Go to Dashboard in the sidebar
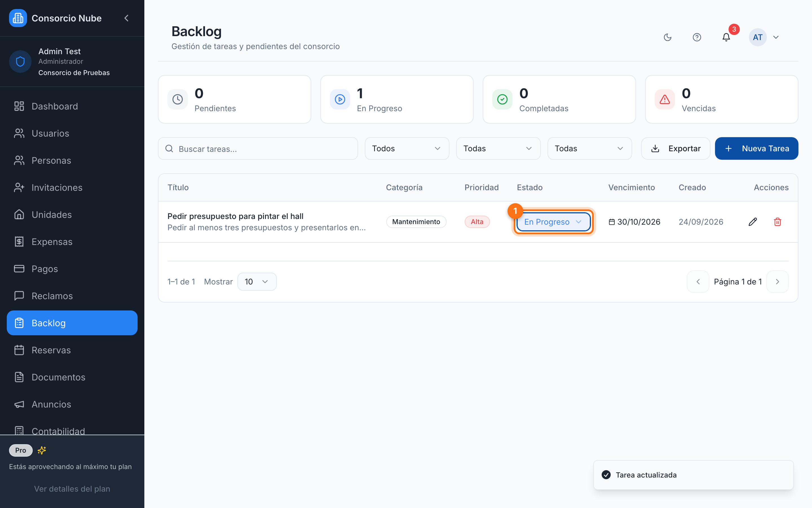Screen dimensions: 812x508 click(72, 106)
